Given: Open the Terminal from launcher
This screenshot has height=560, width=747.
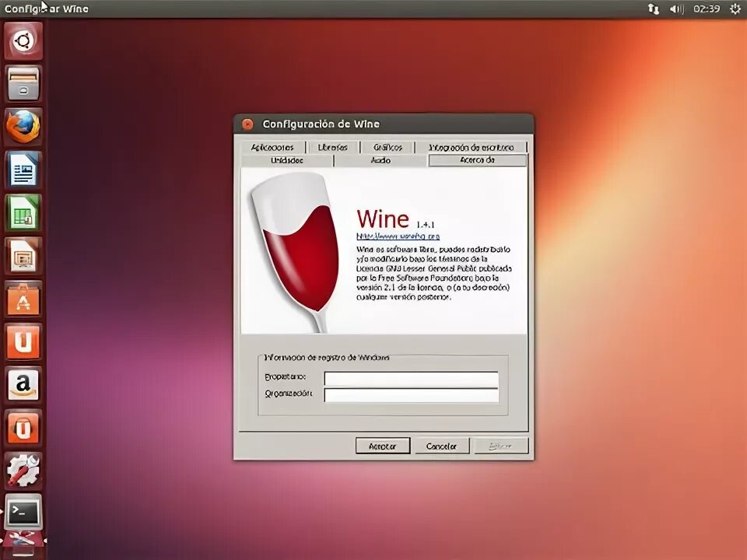Looking at the screenshot, I should [23, 513].
